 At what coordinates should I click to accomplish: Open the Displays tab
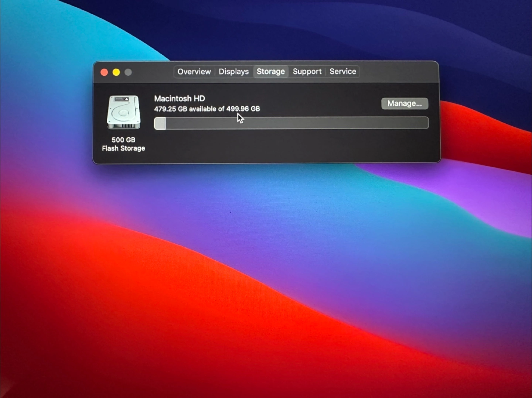click(233, 72)
